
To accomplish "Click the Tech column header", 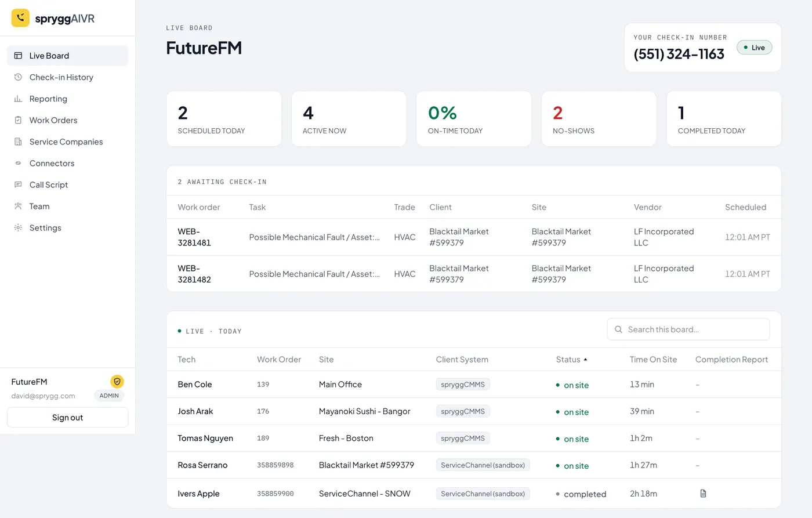I will point(186,360).
